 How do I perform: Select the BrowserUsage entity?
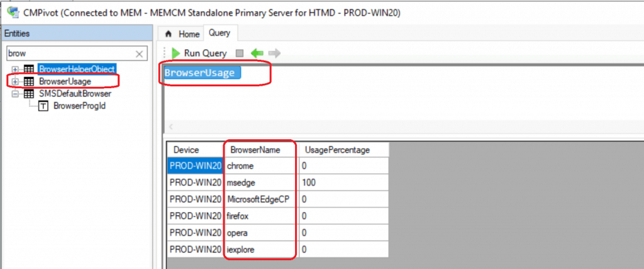[65, 81]
